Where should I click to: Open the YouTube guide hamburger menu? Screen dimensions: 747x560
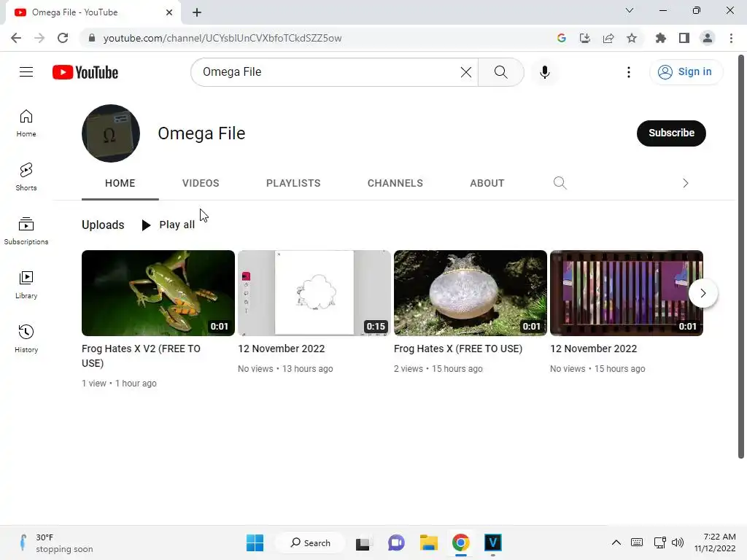(x=26, y=72)
